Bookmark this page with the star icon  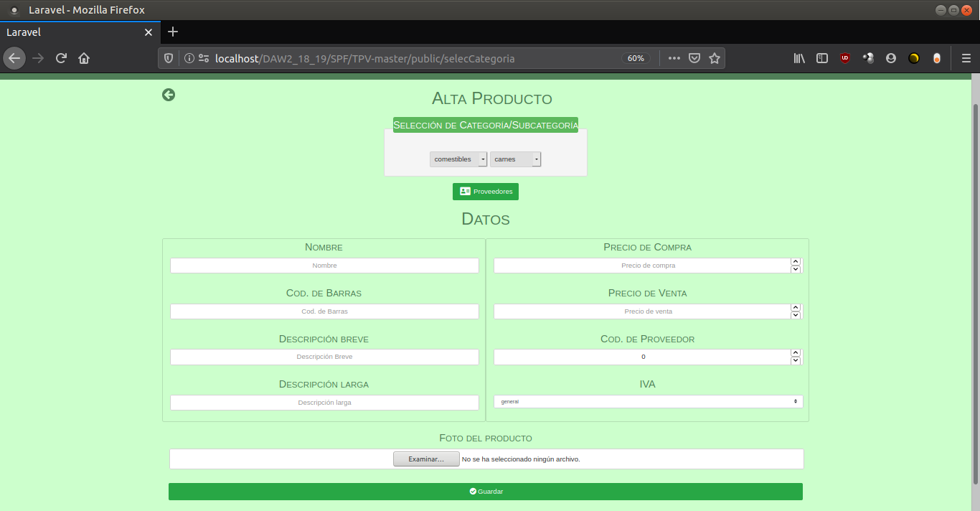pyautogui.click(x=714, y=58)
